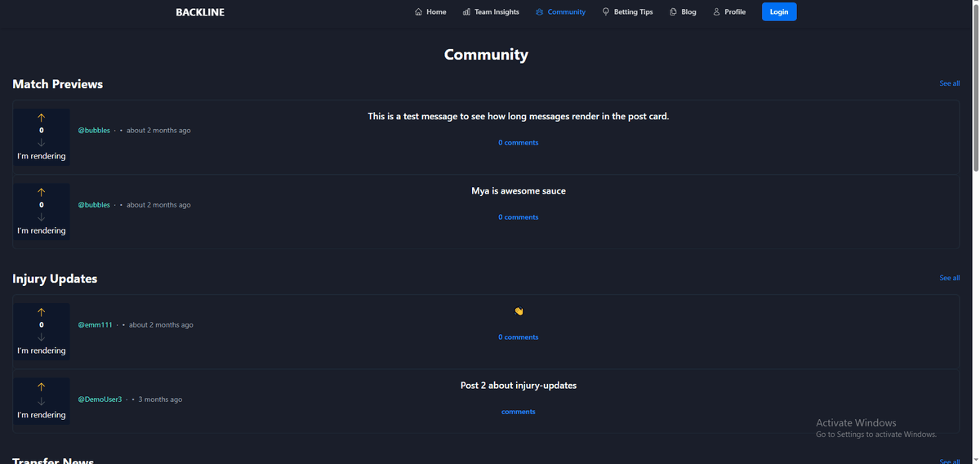980x464 pixels.
Task: View the @bubbles profile on the first post
Action: (94, 131)
